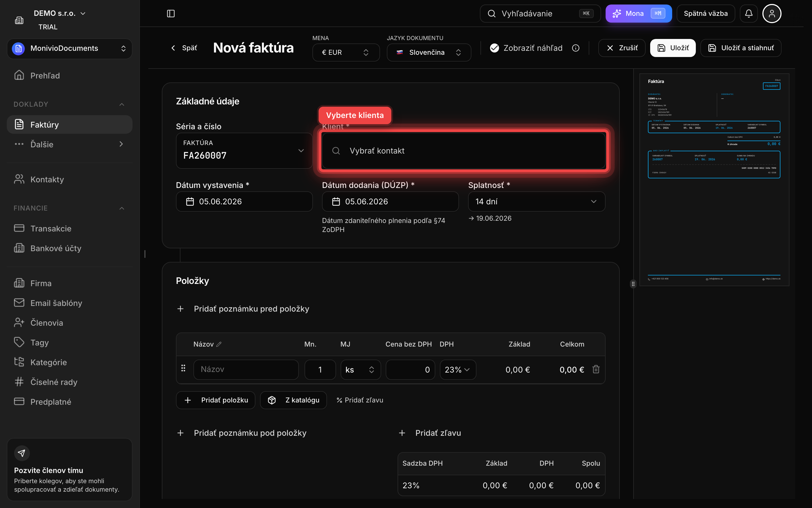Click Pridať položku button

[x=216, y=400]
